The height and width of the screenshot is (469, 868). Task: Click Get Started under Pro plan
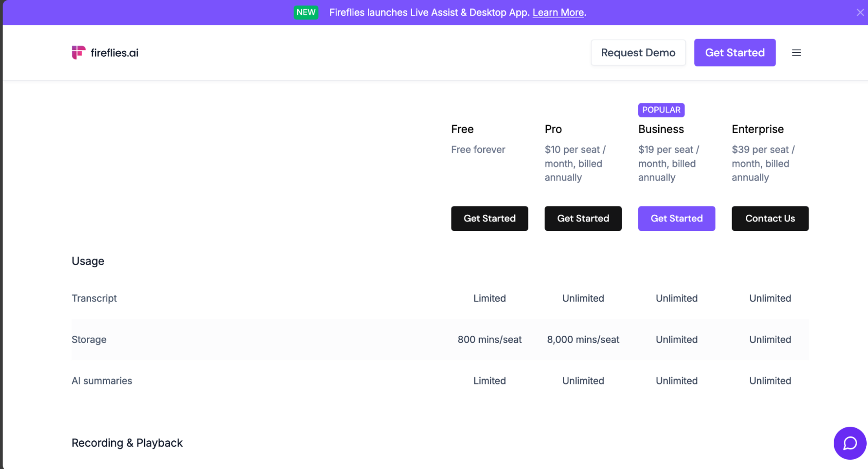[583, 219]
